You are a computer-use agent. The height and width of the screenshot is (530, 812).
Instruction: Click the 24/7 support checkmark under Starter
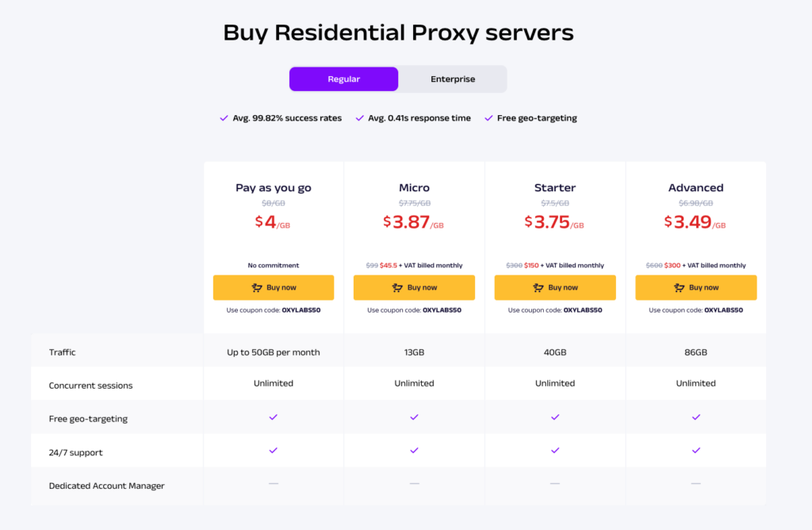coord(555,450)
